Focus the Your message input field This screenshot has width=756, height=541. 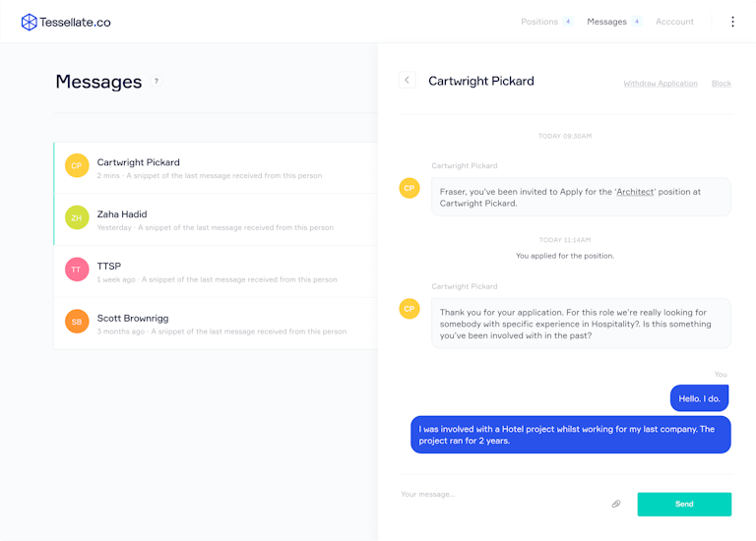click(501, 494)
